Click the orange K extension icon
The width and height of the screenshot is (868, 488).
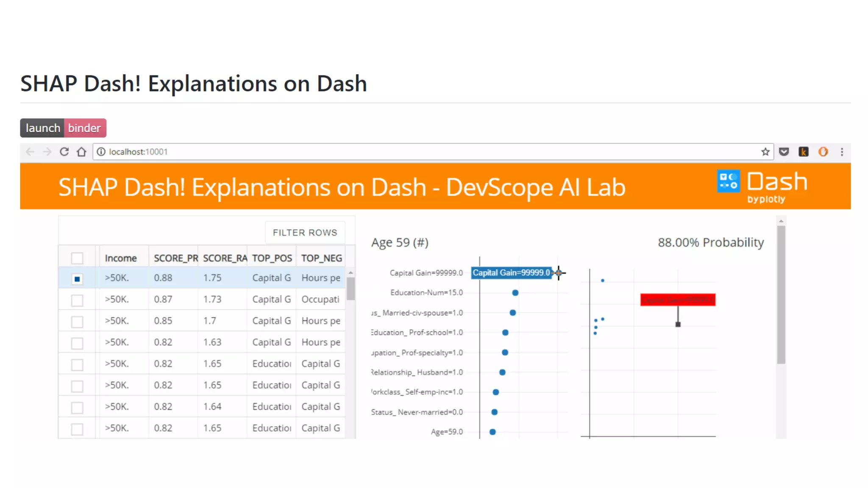(803, 152)
